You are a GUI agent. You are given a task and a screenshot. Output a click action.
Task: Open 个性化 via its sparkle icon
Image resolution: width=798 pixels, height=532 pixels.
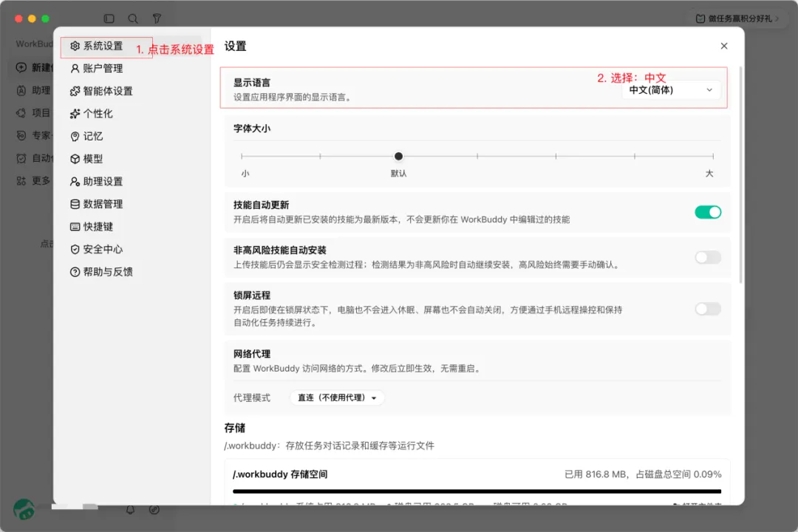point(75,114)
